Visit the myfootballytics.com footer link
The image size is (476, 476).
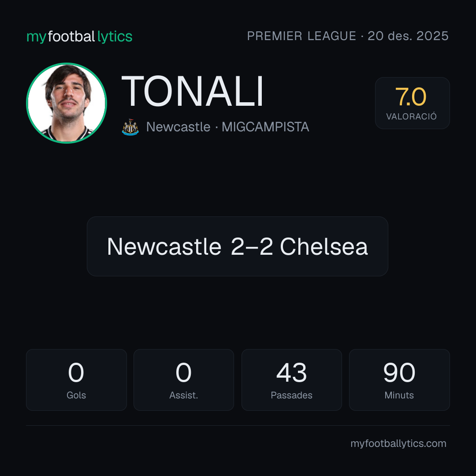pyautogui.click(x=398, y=443)
